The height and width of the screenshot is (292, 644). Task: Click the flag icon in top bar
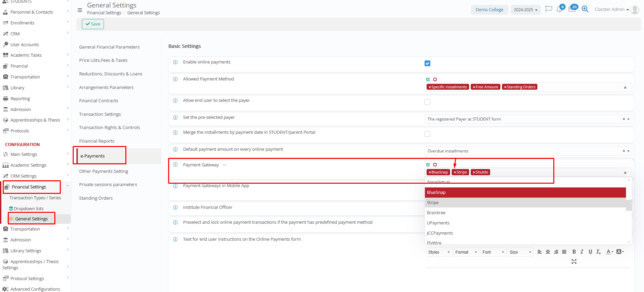click(x=548, y=9)
